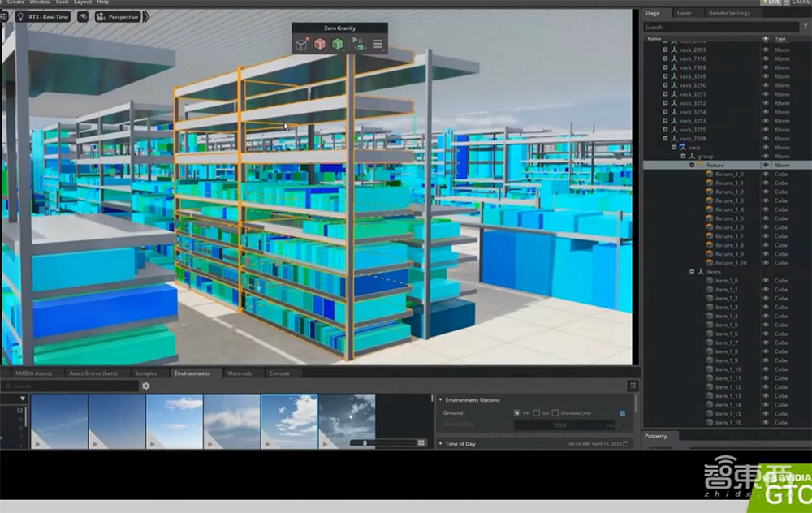Open the Stage filter funnel icon
Viewport: 812px width, 513px height.
pyautogui.click(x=805, y=27)
